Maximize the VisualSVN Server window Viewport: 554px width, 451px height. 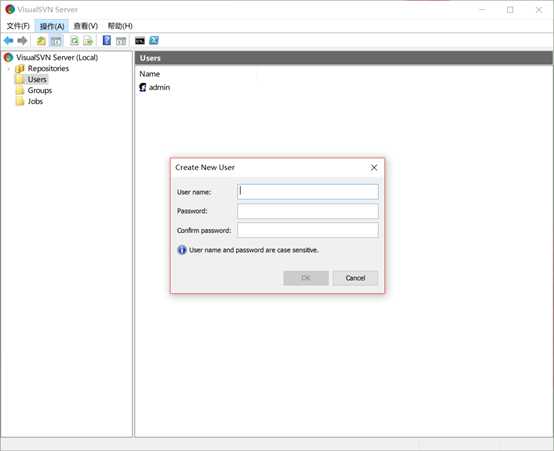click(x=510, y=10)
